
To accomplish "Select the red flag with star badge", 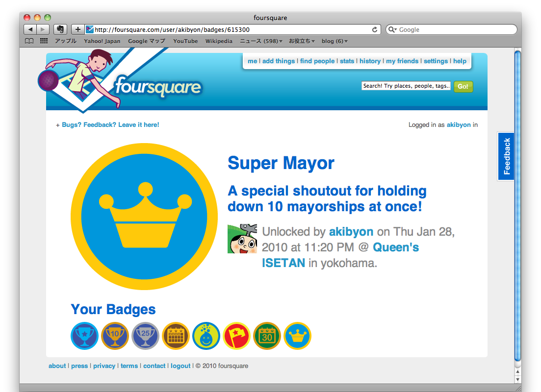I will point(237,336).
